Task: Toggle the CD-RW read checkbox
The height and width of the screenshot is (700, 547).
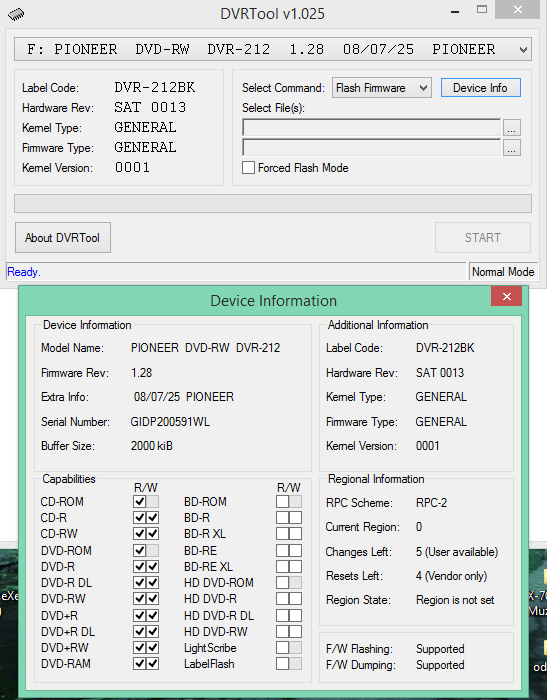Action: (x=140, y=533)
